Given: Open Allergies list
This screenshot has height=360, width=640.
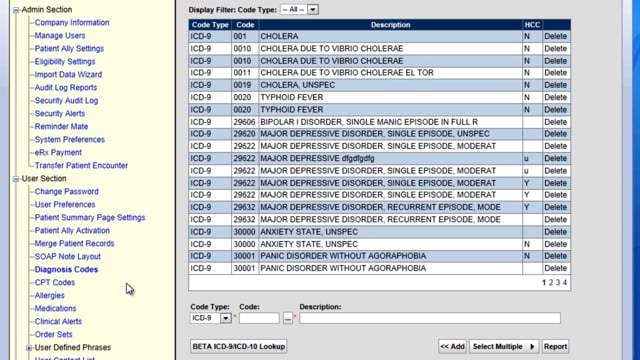Looking at the screenshot, I should (49, 296).
